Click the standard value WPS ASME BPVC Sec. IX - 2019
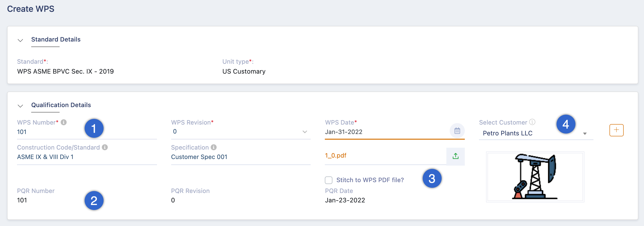Screen dimensions: 644x226 tap(65, 71)
